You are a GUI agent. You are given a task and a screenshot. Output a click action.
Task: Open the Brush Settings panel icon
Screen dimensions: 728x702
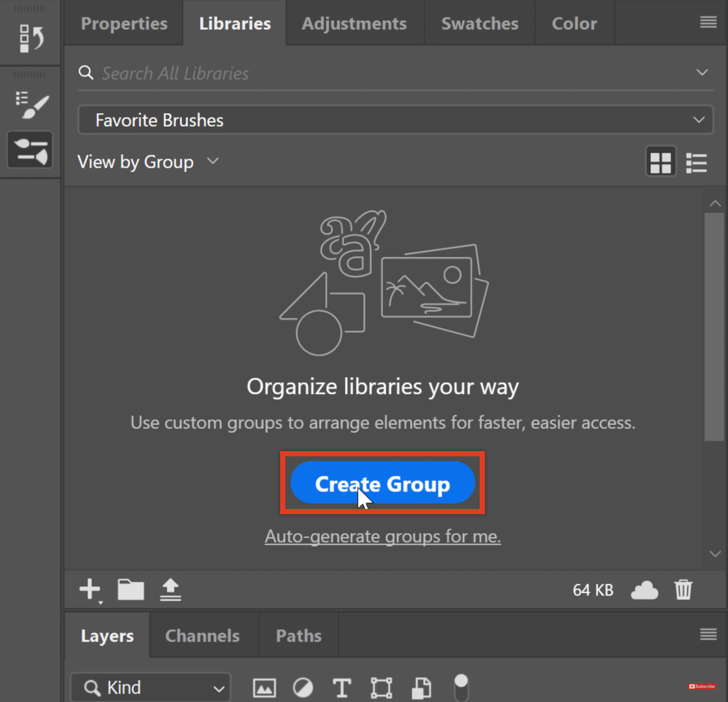[x=31, y=149]
